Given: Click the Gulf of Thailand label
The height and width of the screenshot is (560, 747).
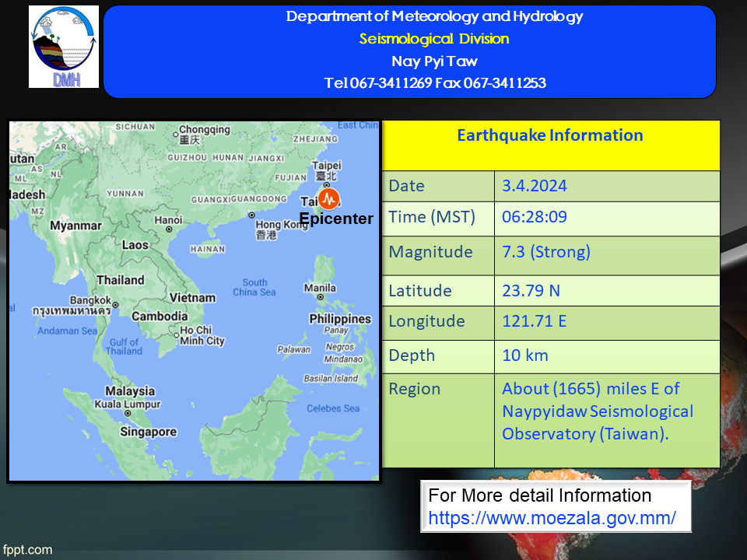Looking at the screenshot, I should 124,347.
